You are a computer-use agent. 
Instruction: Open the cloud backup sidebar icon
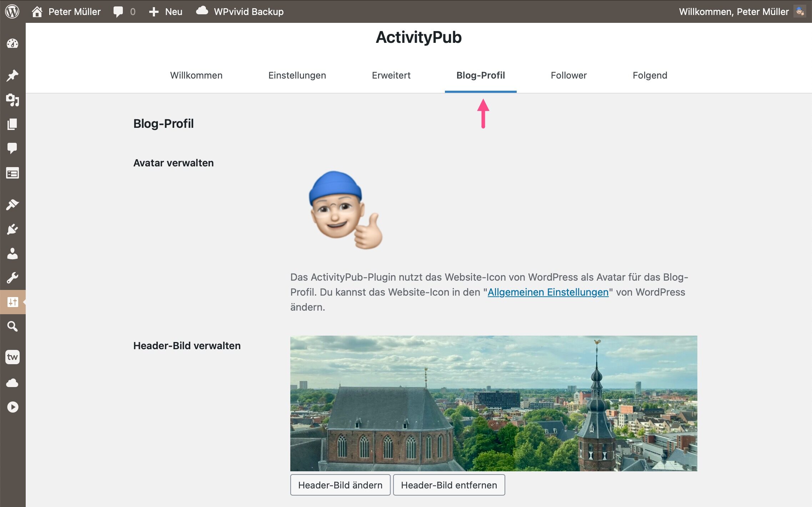pos(12,383)
